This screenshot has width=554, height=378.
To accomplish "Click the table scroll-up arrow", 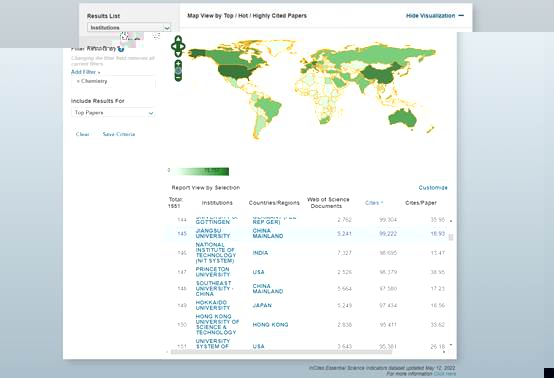I will click(x=451, y=221).
